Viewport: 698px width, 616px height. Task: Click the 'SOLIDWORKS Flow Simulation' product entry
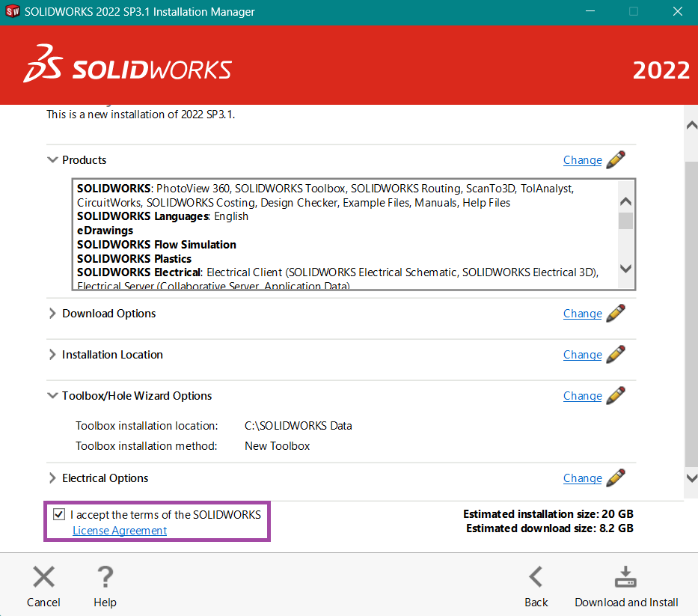156,245
